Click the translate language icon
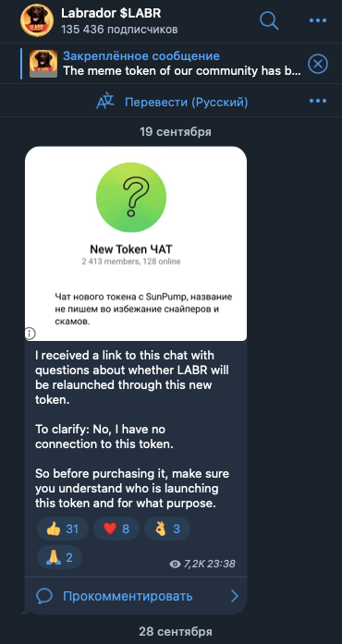342x644 pixels. point(105,102)
